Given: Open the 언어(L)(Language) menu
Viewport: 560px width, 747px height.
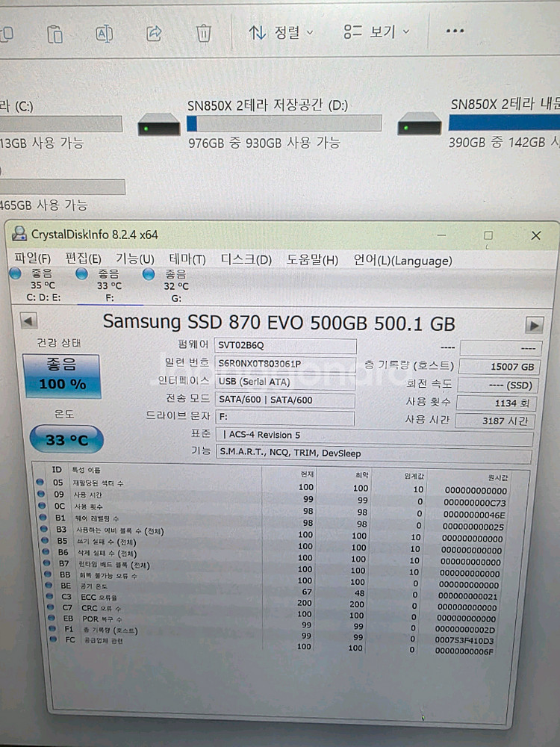Looking at the screenshot, I should [x=403, y=261].
